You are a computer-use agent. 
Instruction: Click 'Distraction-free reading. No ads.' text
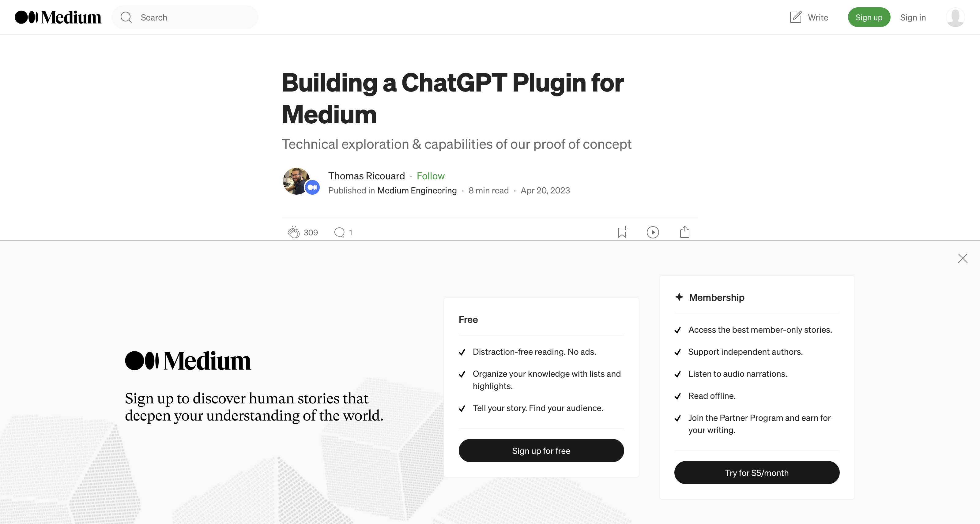534,352
